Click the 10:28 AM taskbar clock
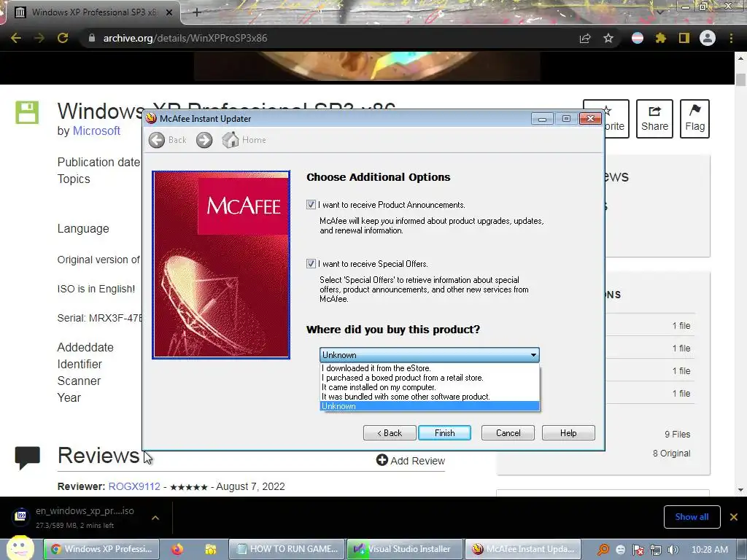This screenshot has width=747, height=560. point(709,550)
